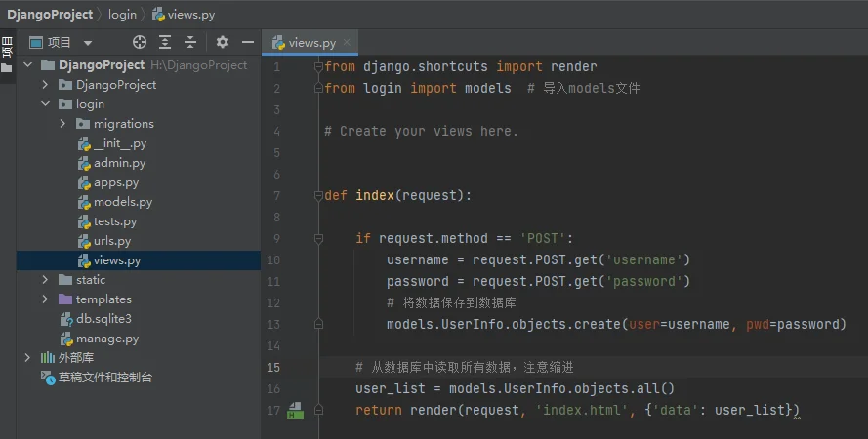Click login in the breadcrumb bar

coord(122,15)
